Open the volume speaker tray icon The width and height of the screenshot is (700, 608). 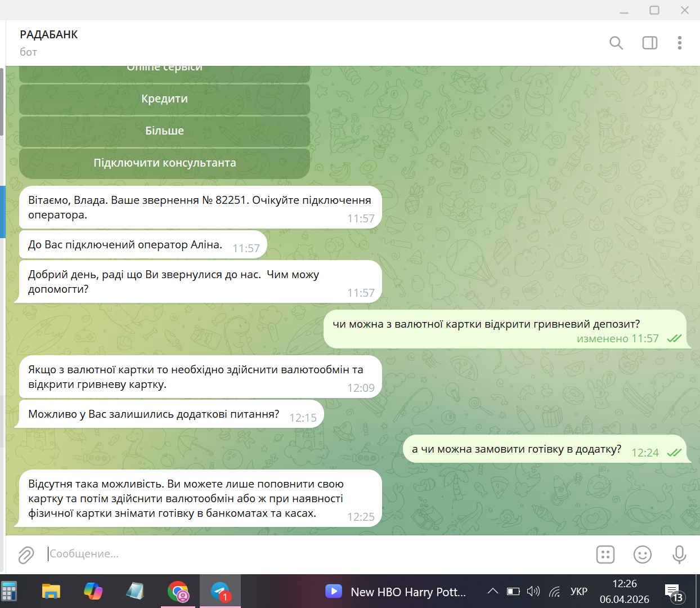533,591
